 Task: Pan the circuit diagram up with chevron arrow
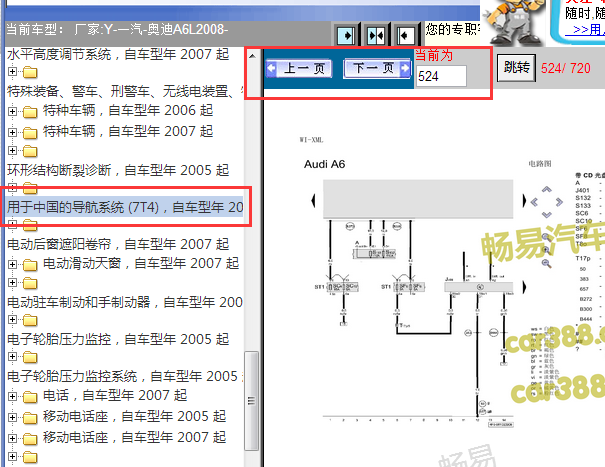[x=546, y=190]
